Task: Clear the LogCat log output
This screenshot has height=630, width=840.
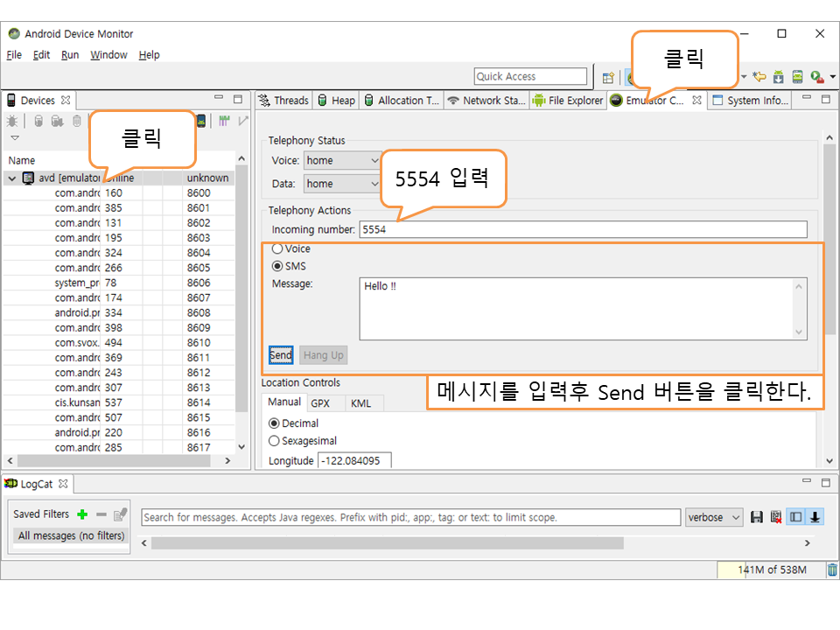Action: (x=776, y=517)
